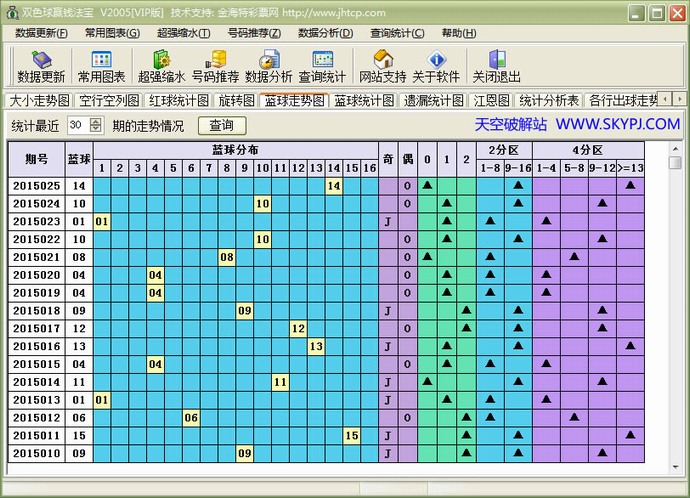The width and height of the screenshot is (690, 498).
Task: Expand the 号码推荐(Z) menu
Action: click(255, 33)
